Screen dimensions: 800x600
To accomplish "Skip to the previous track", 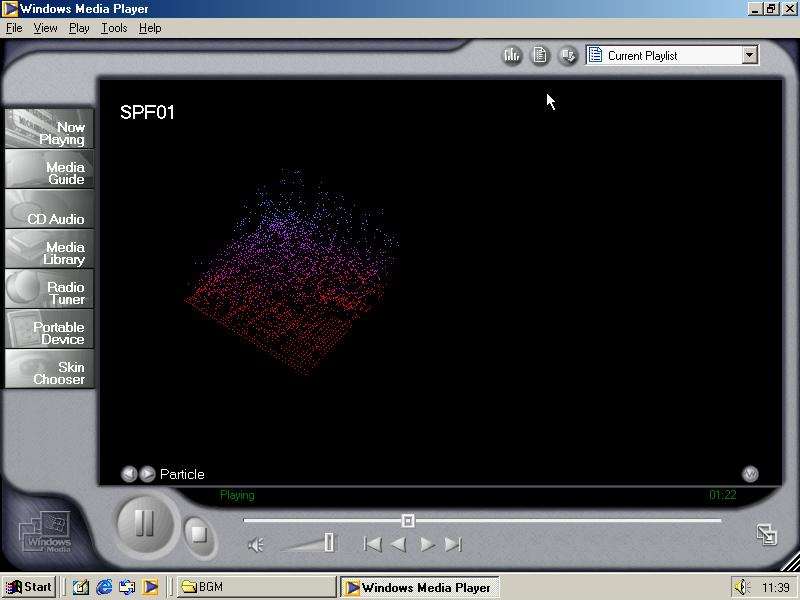I will point(372,544).
